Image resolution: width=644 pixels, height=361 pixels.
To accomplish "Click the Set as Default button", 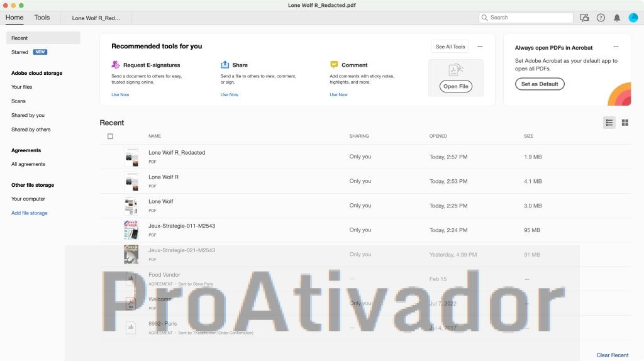I will click(x=540, y=84).
